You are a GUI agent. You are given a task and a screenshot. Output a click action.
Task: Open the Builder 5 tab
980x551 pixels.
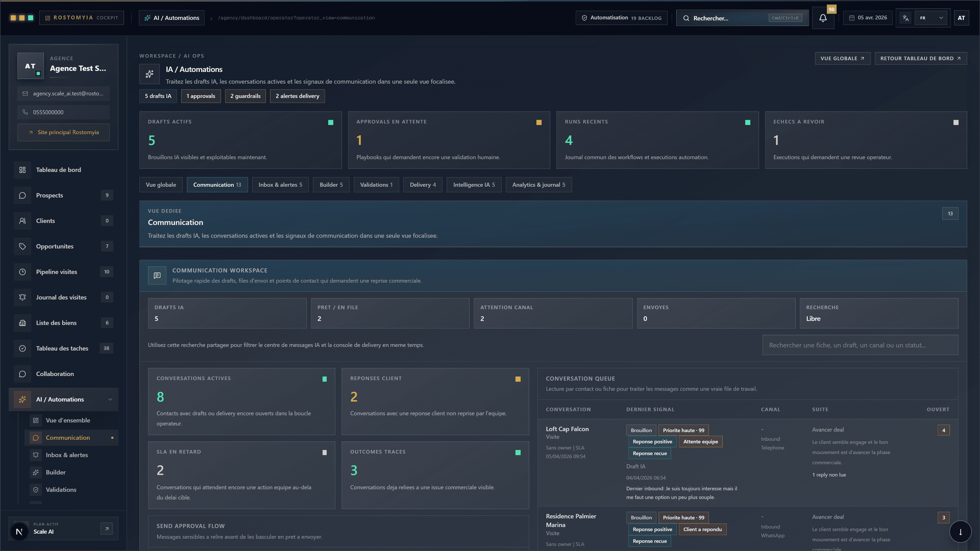point(331,185)
